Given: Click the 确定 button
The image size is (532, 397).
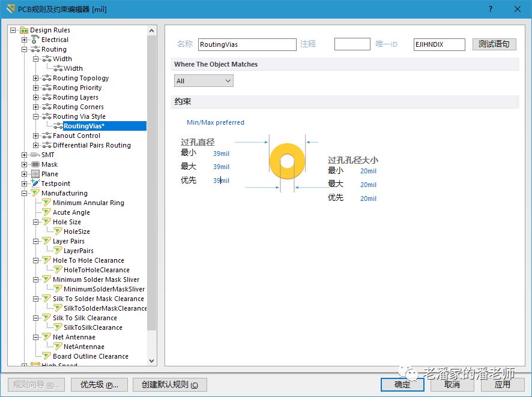Looking at the screenshot, I should tap(402, 384).
